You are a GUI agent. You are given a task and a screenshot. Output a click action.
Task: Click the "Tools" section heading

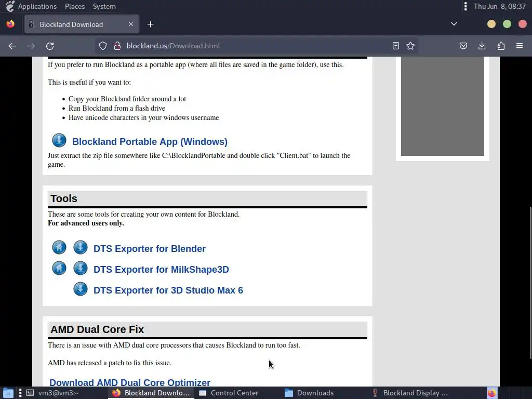pyautogui.click(x=64, y=198)
